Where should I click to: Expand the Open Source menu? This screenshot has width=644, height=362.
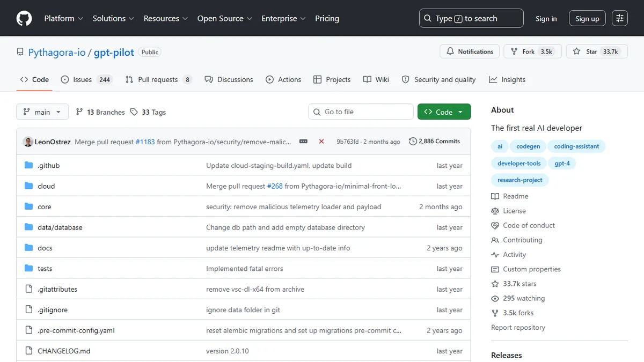(225, 18)
